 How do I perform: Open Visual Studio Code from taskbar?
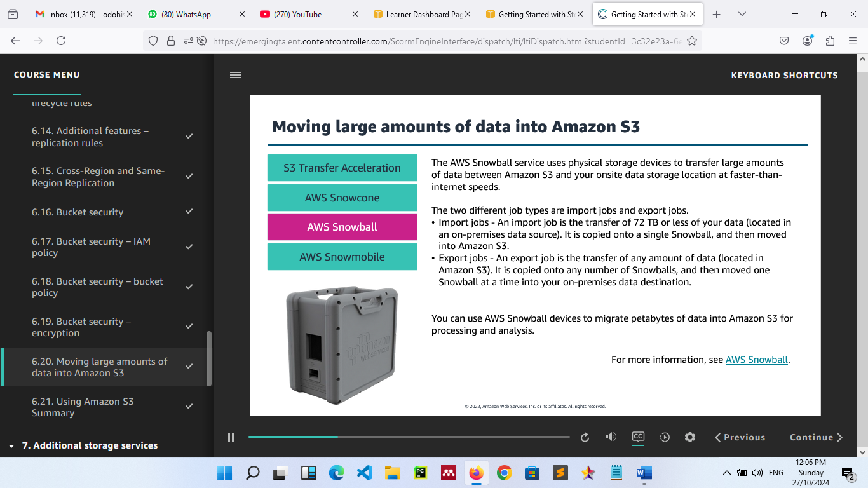364,473
